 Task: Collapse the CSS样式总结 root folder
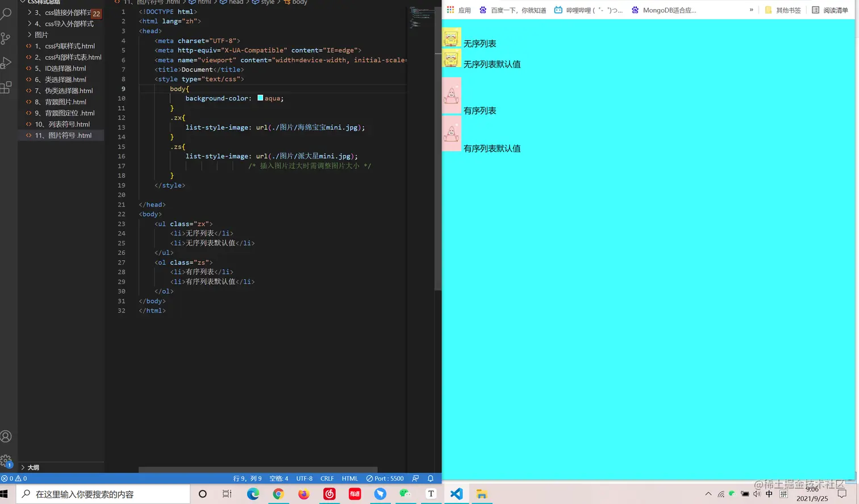pos(24,2)
